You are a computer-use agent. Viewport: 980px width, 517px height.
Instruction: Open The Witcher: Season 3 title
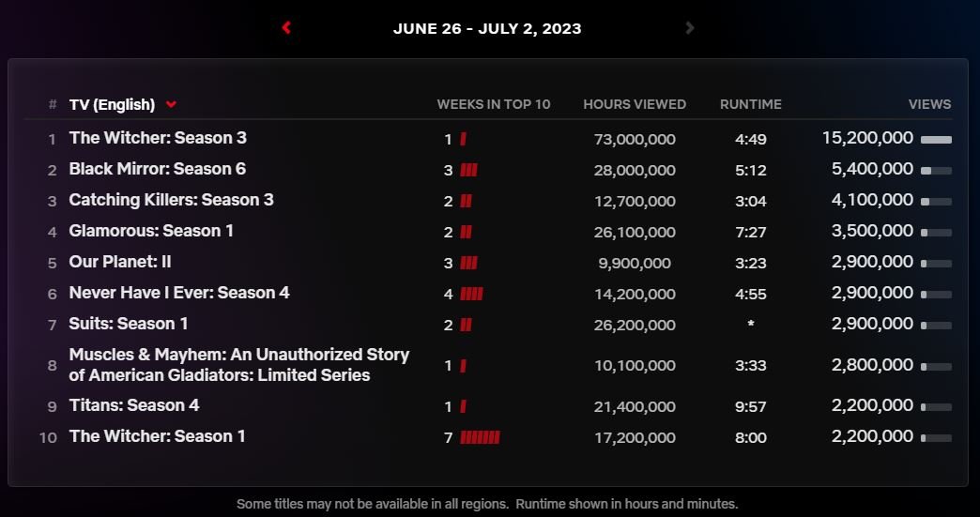click(x=158, y=138)
